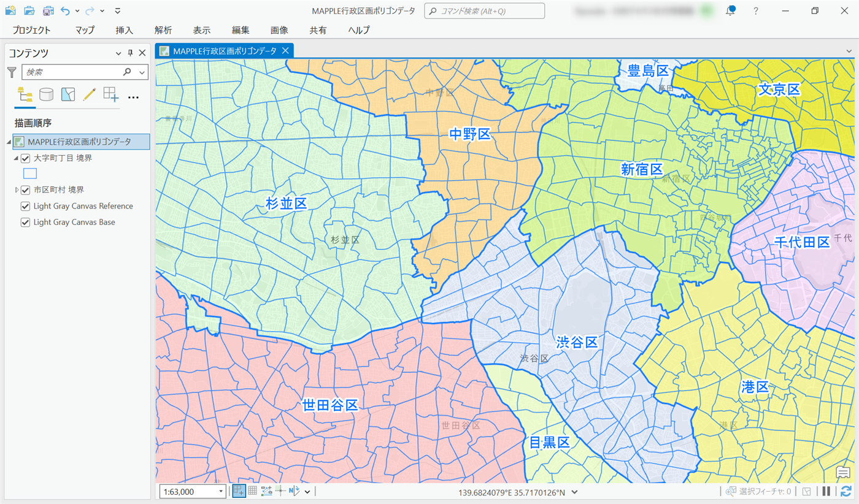Click the List By Snapping icon
The width and height of the screenshot is (859, 504).
[x=110, y=94]
